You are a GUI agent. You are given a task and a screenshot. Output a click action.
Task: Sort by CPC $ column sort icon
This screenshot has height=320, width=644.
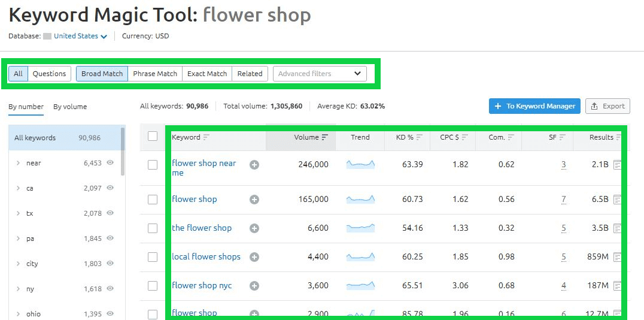(465, 137)
